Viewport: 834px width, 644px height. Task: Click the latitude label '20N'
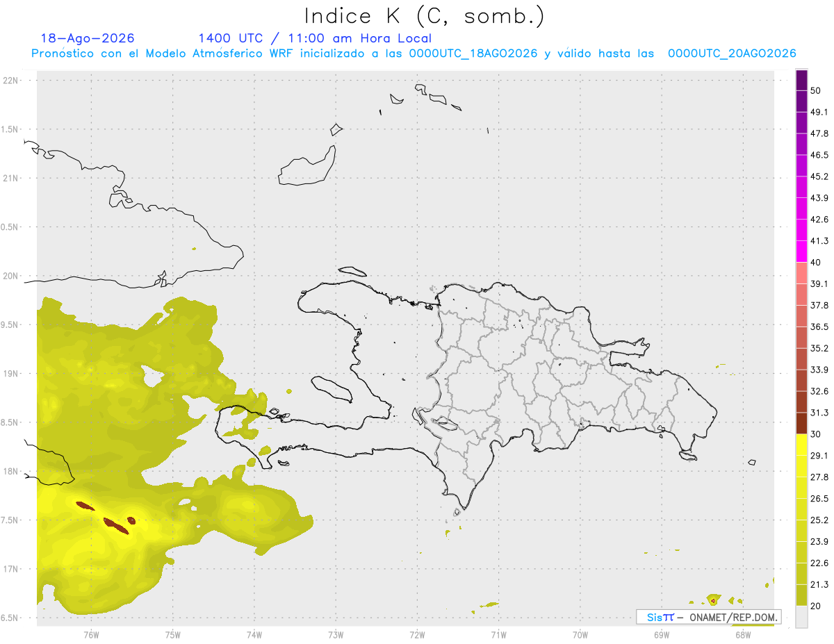click(11, 276)
